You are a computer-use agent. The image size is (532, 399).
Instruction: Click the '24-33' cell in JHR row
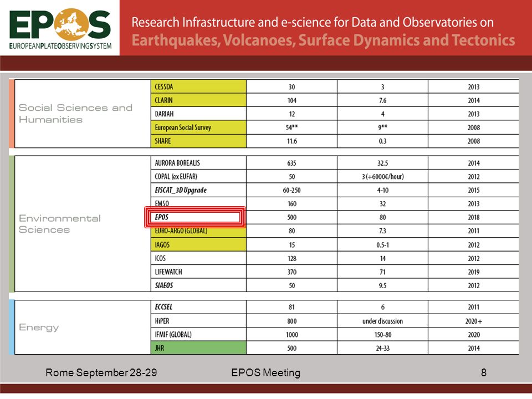coord(383,349)
